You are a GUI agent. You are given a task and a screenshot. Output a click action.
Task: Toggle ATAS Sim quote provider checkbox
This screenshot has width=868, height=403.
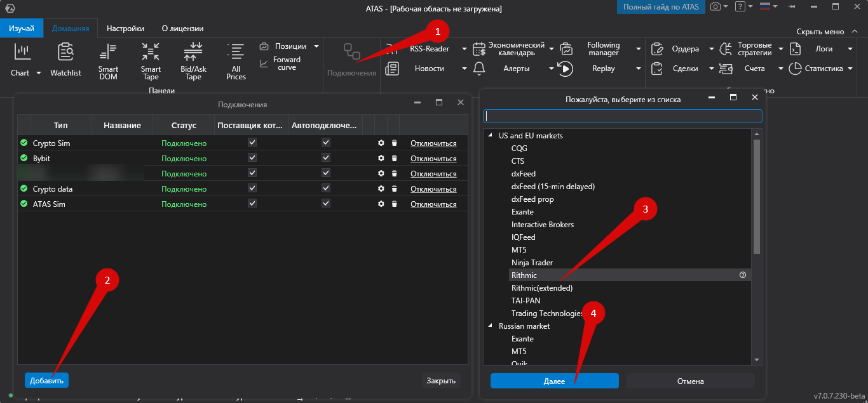click(x=252, y=204)
